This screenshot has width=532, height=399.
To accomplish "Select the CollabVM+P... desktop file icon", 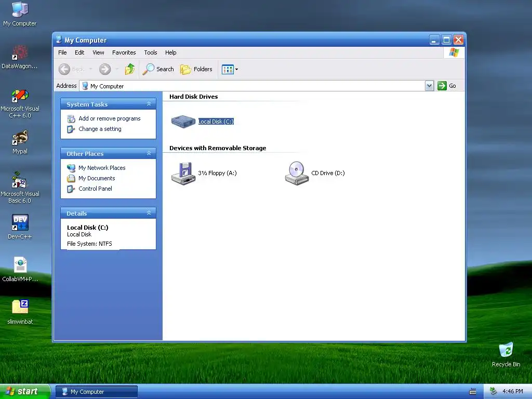I will 20,270.
